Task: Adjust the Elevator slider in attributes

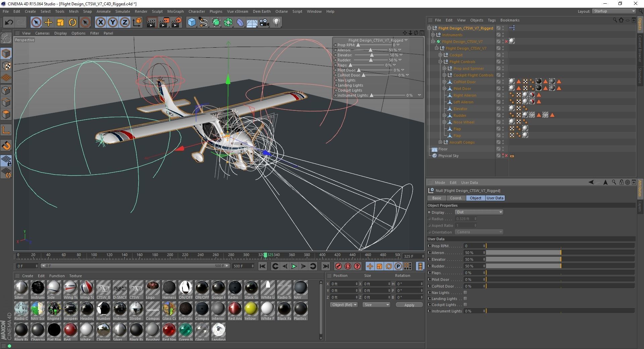Action: (x=560, y=259)
